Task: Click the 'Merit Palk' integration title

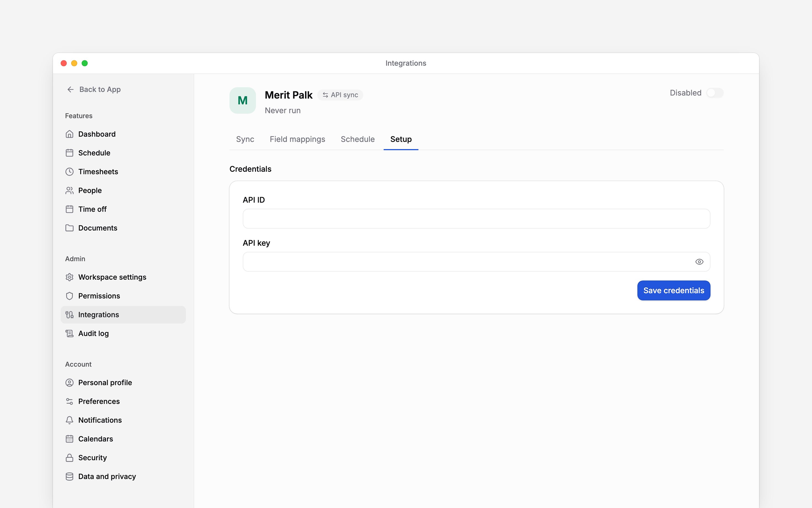Action: [289, 95]
